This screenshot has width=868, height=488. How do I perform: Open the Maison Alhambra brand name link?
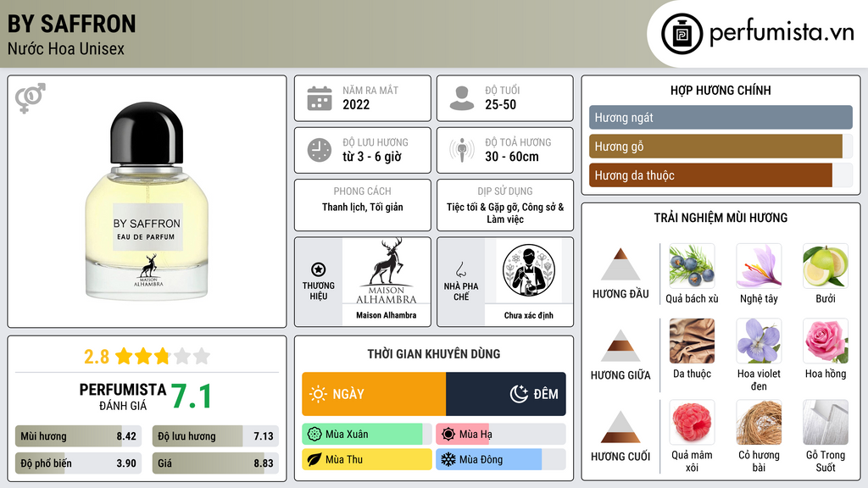[x=387, y=315]
